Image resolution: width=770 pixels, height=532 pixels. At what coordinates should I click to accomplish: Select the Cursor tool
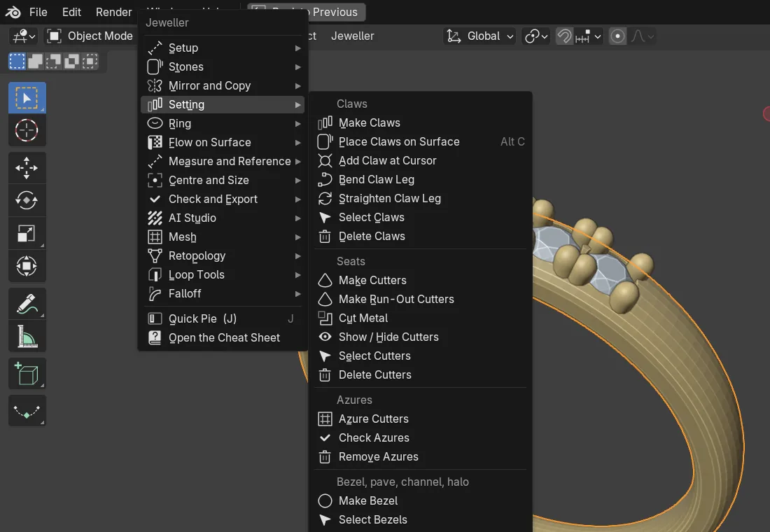(27, 130)
